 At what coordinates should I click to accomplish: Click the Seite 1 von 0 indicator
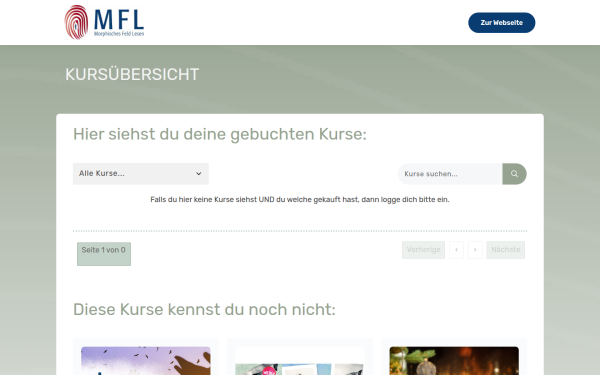click(x=104, y=254)
